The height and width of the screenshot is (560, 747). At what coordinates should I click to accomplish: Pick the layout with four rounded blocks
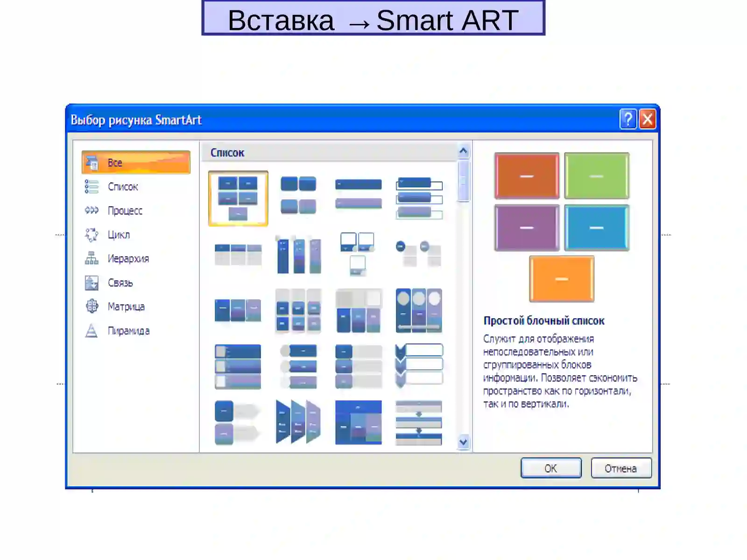click(298, 196)
